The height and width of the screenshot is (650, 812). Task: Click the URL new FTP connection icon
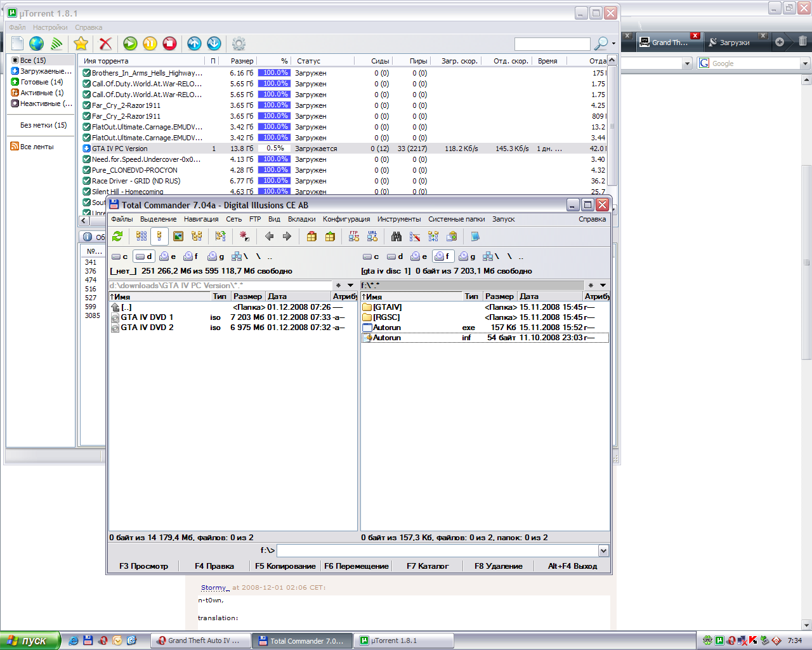[x=372, y=236]
